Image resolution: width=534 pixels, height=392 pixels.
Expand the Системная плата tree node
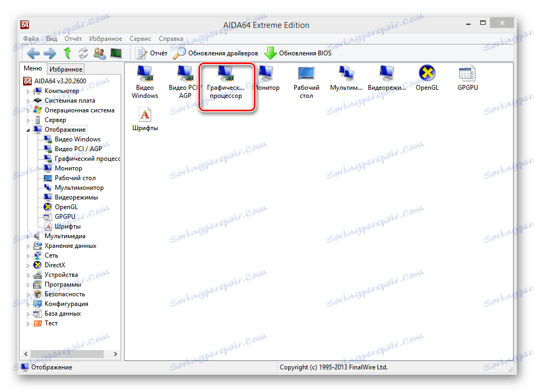[29, 101]
